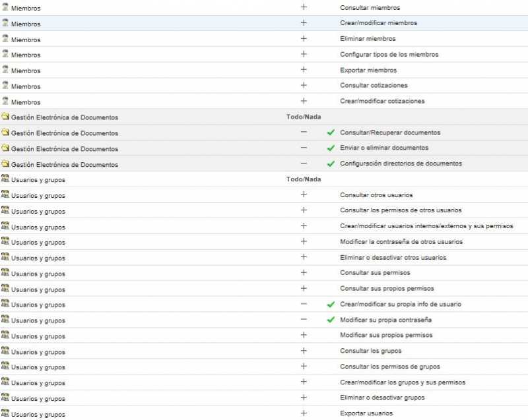528x420 pixels.
Task: Click member icon in Consultar miembros row
Action: pos(5,7)
